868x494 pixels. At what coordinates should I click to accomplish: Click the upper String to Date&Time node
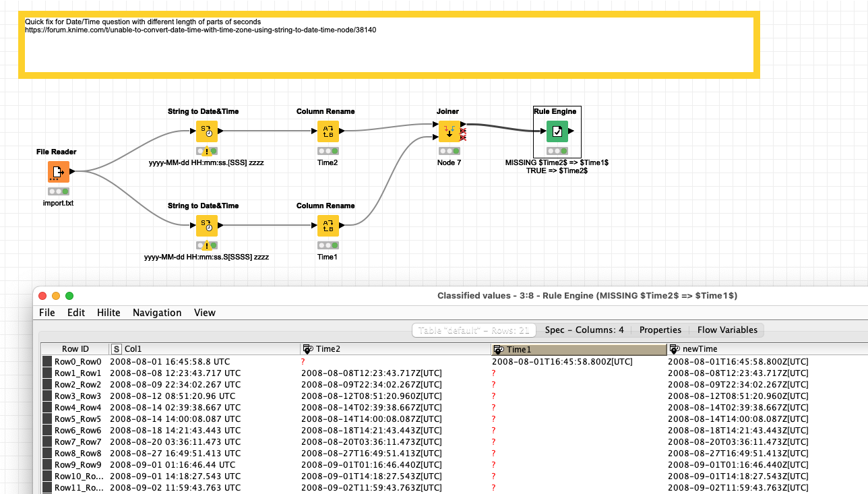pos(207,131)
